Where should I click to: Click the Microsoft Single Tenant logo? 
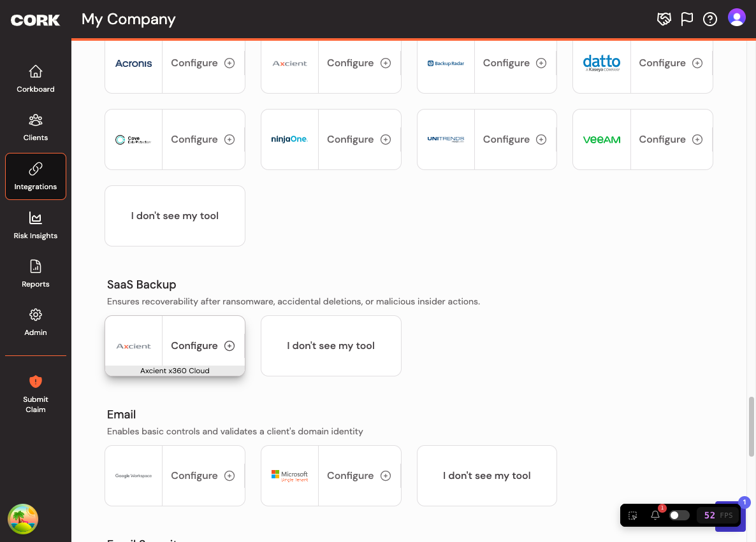(x=290, y=476)
